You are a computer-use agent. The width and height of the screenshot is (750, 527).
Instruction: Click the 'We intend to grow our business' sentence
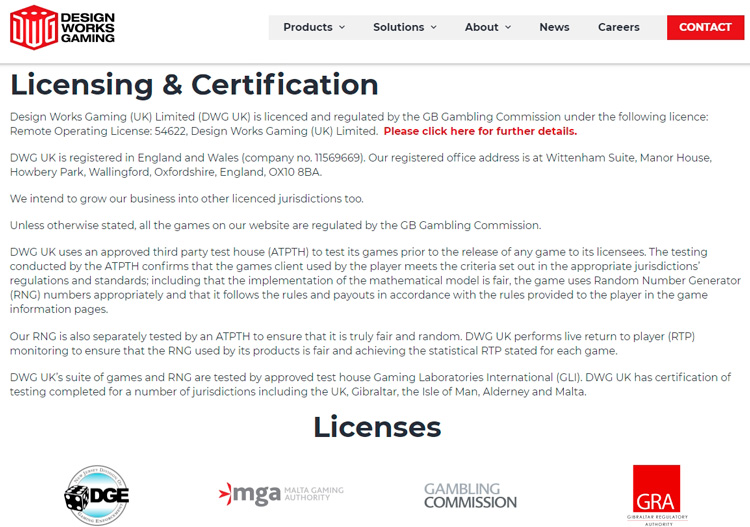tap(187, 199)
